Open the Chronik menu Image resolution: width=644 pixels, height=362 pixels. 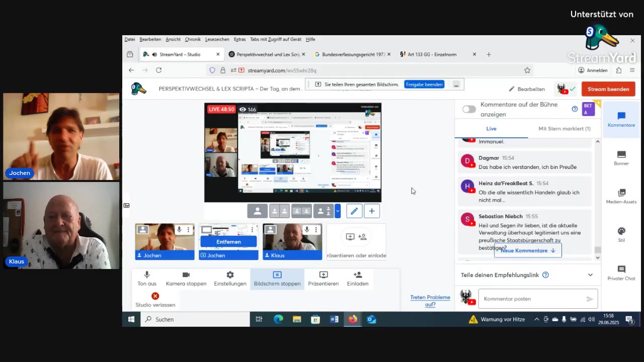coord(193,39)
